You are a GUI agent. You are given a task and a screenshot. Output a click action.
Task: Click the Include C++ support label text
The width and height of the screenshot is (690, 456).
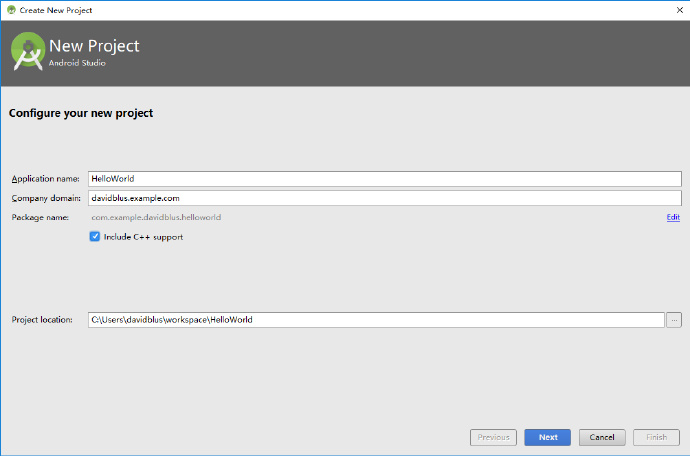point(143,237)
